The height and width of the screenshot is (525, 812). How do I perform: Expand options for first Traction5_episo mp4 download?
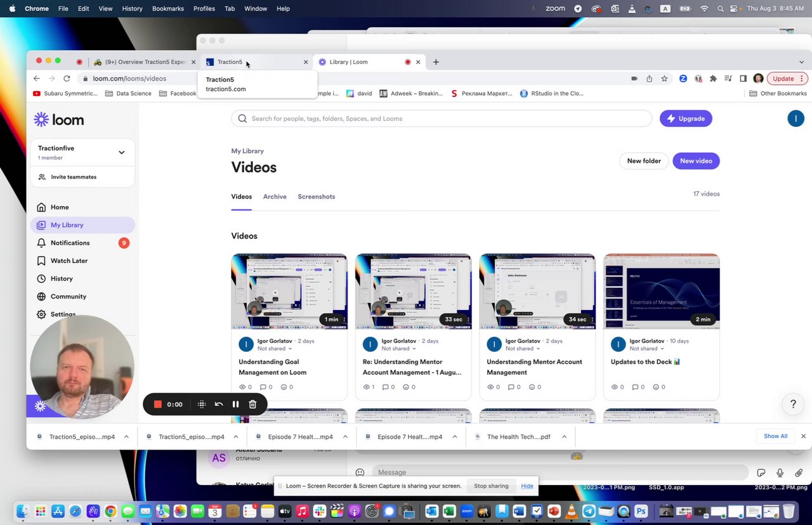click(126, 437)
